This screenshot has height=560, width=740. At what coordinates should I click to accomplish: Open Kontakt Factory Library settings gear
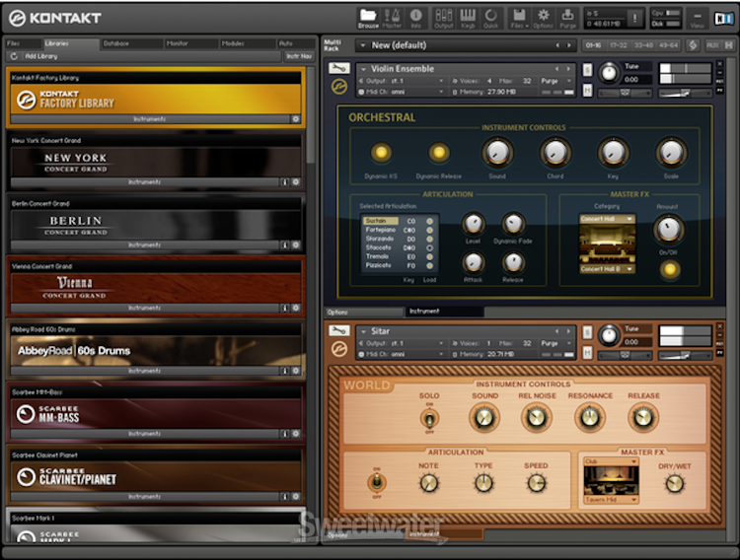point(296,119)
